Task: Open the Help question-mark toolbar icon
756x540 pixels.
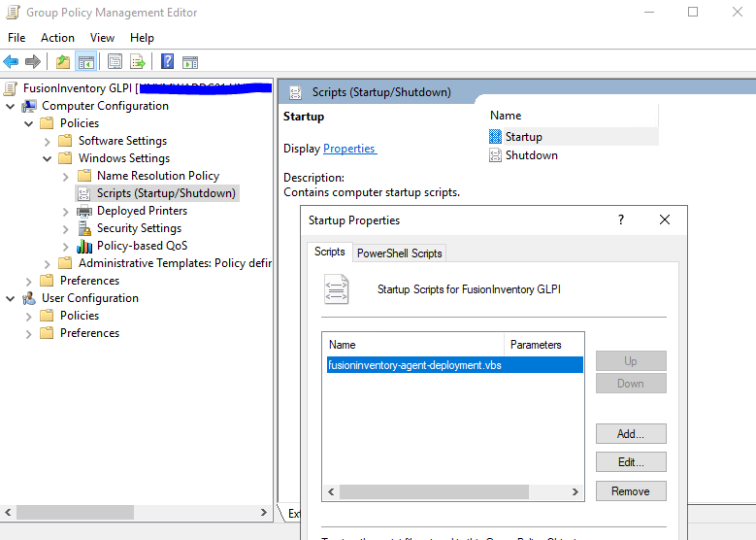Action: click(167, 62)
